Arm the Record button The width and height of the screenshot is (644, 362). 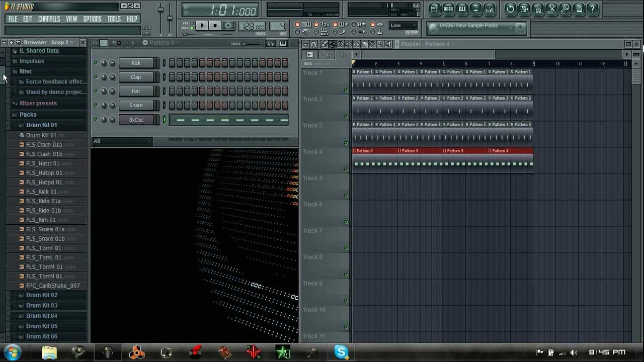coord(228,26)
